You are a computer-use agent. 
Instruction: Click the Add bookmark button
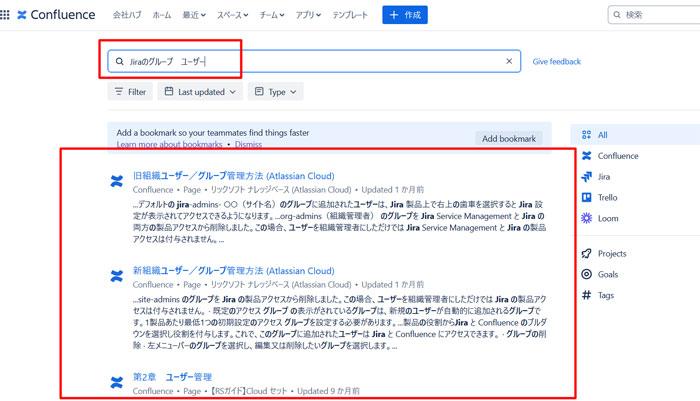point(509,139)
